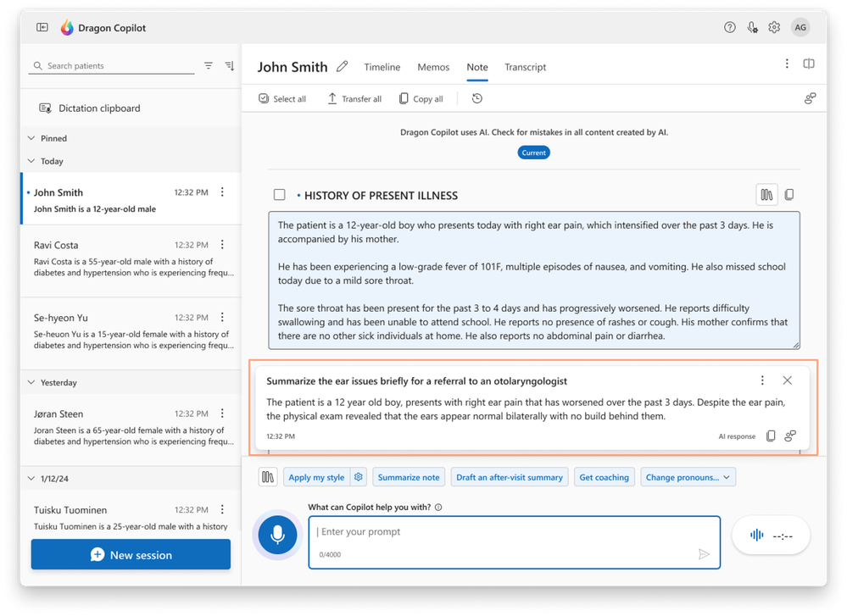
Task: Open more options beside the Transcript tab
Action: pyautogui.click(x=787, y=64)
